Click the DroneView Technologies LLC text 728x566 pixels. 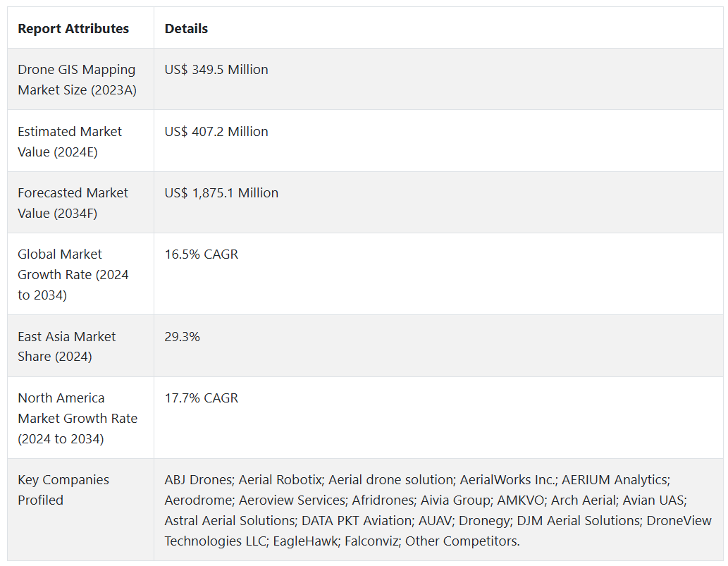tap(438, 531)
